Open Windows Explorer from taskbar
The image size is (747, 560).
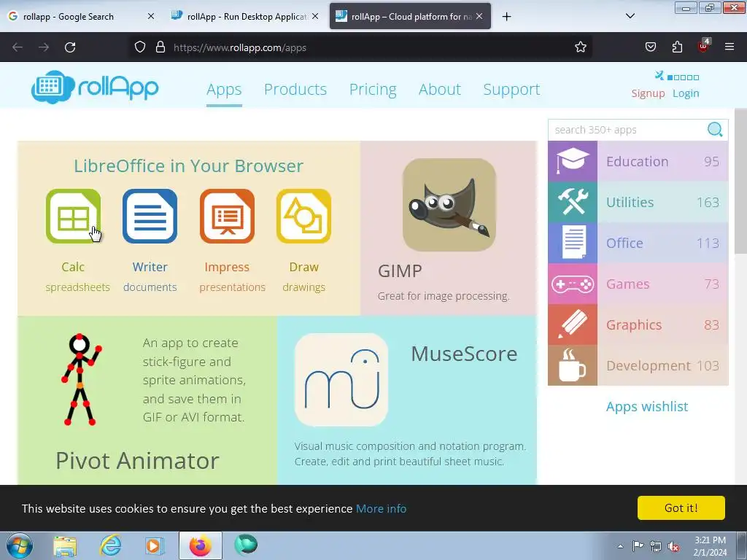[x=65, y=545]
